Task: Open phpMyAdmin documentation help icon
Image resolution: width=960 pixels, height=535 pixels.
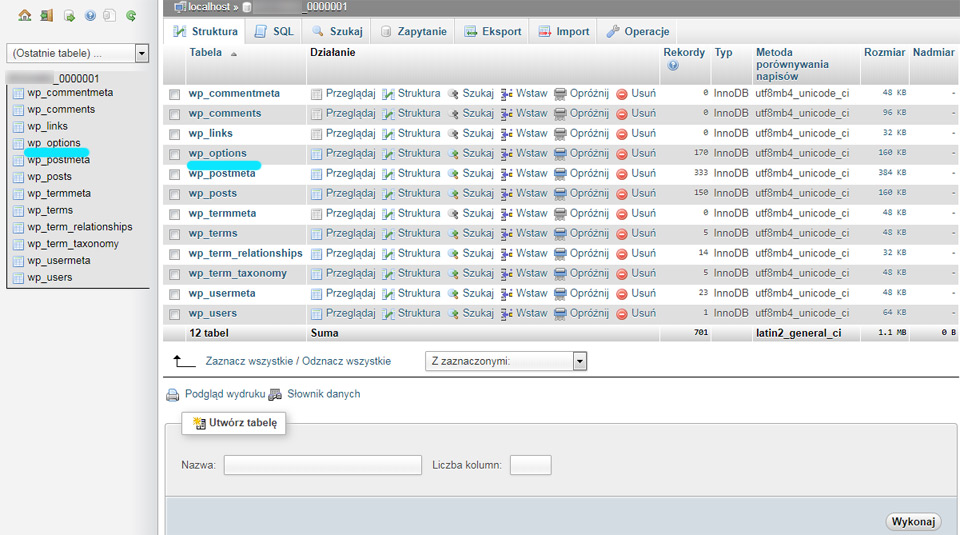Action: click(x=90, y=16)
